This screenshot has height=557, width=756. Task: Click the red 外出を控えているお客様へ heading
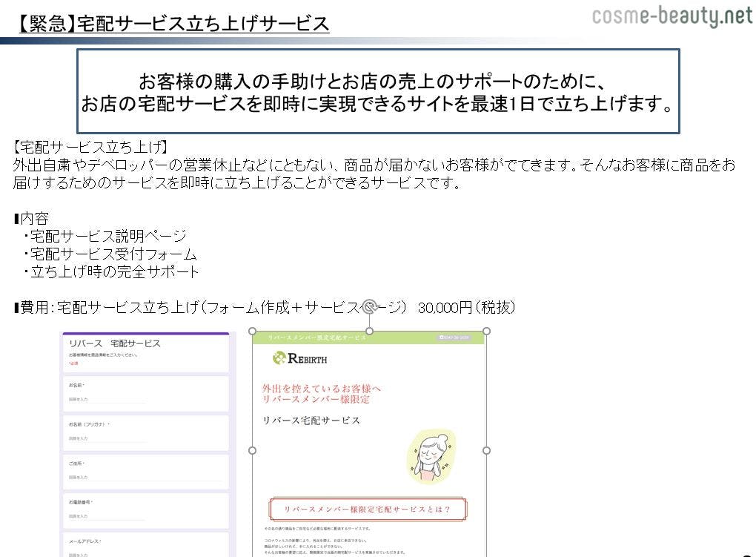[x=322, y=388]
